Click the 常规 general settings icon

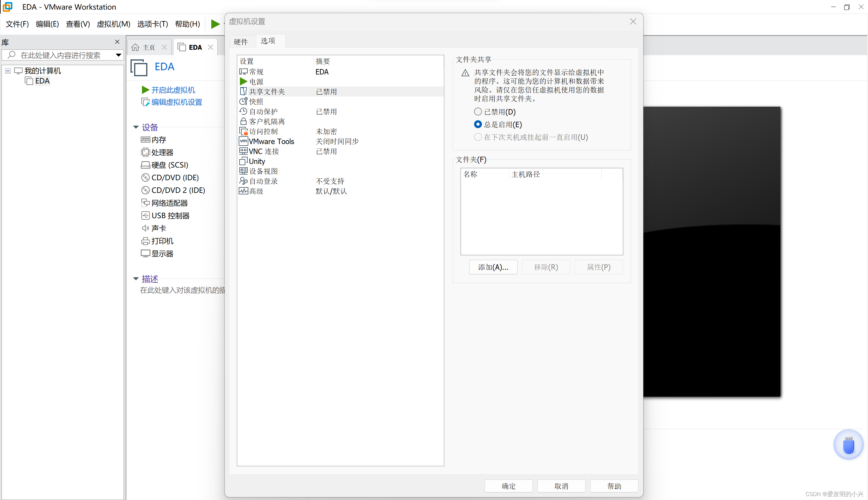tap(244, 71)
